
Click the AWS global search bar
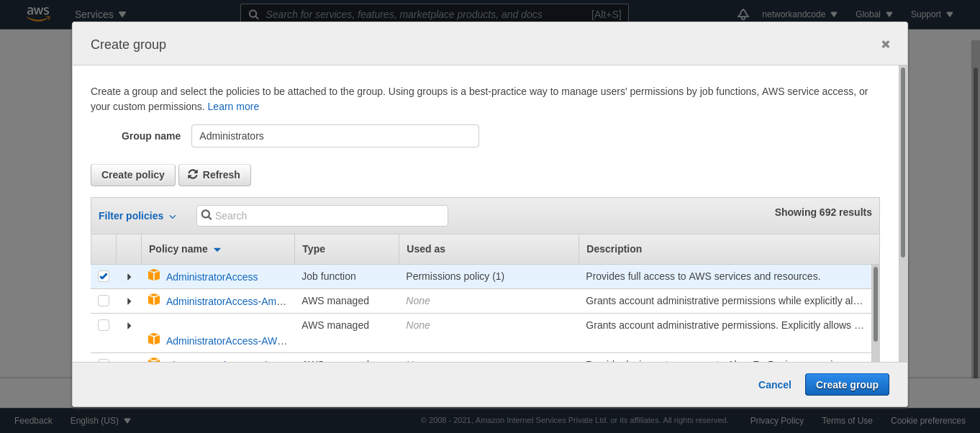435,14
